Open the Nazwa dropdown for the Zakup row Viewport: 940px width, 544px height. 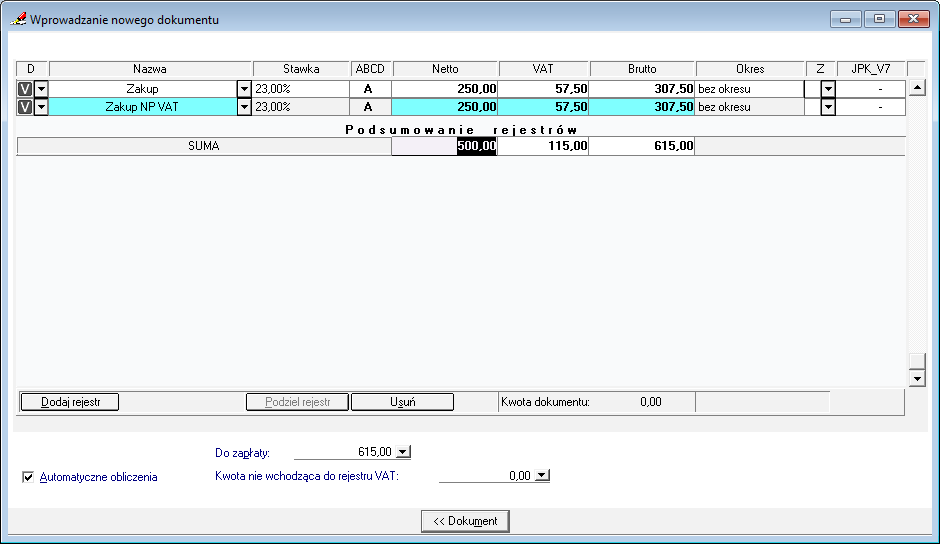coord(244,89)
